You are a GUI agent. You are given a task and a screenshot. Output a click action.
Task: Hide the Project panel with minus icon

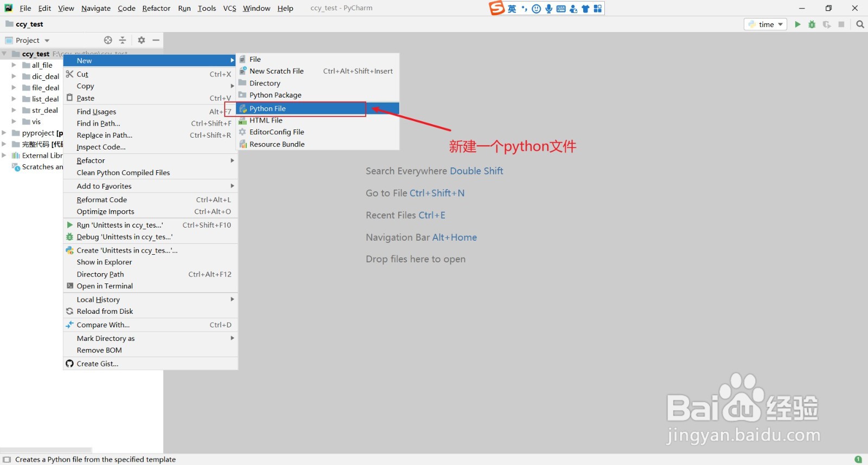[x=156, y=40]
